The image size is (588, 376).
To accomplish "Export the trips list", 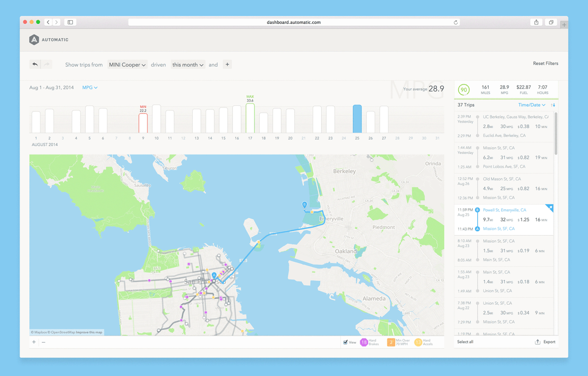I will [x=545, y=342].
